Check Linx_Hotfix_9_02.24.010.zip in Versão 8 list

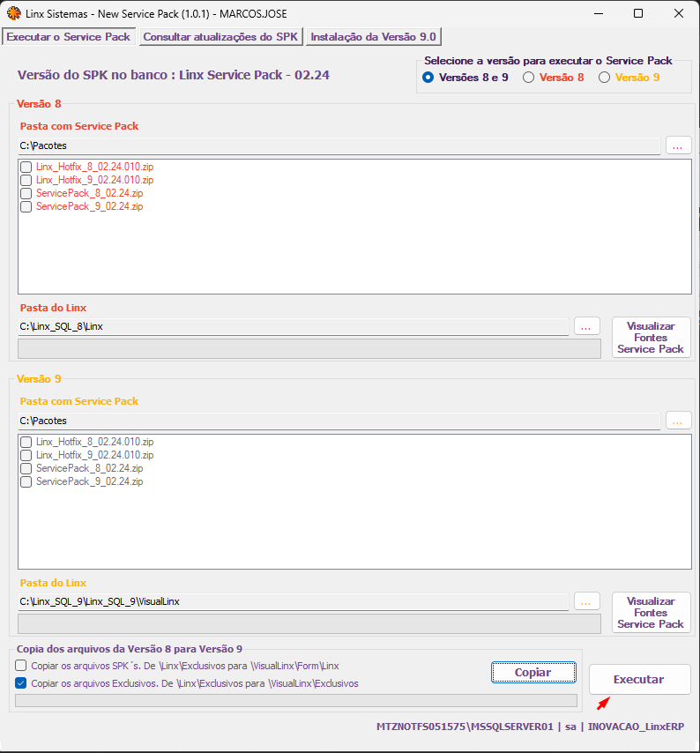point(26,180)
